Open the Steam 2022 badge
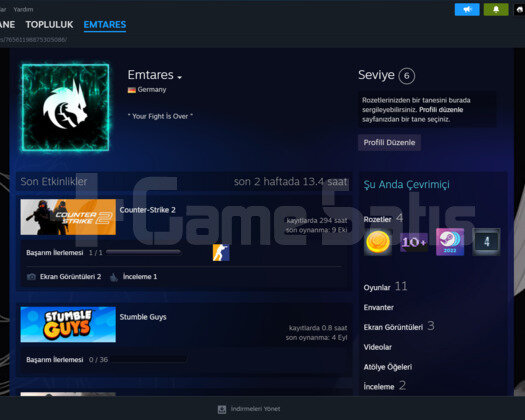 point(450,242)
